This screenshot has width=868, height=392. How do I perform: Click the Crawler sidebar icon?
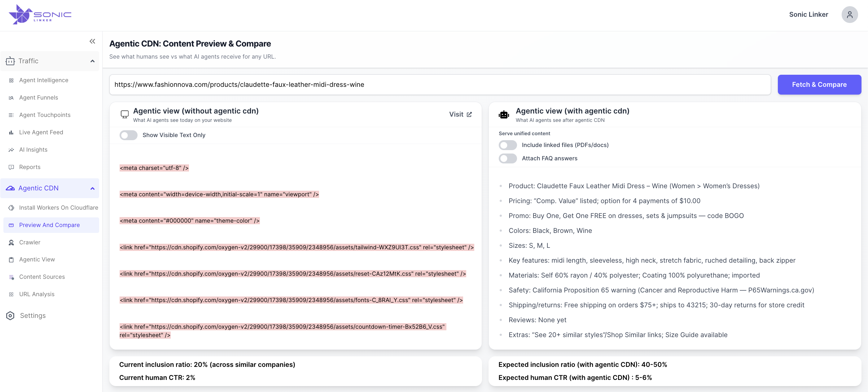coord(11,242)
